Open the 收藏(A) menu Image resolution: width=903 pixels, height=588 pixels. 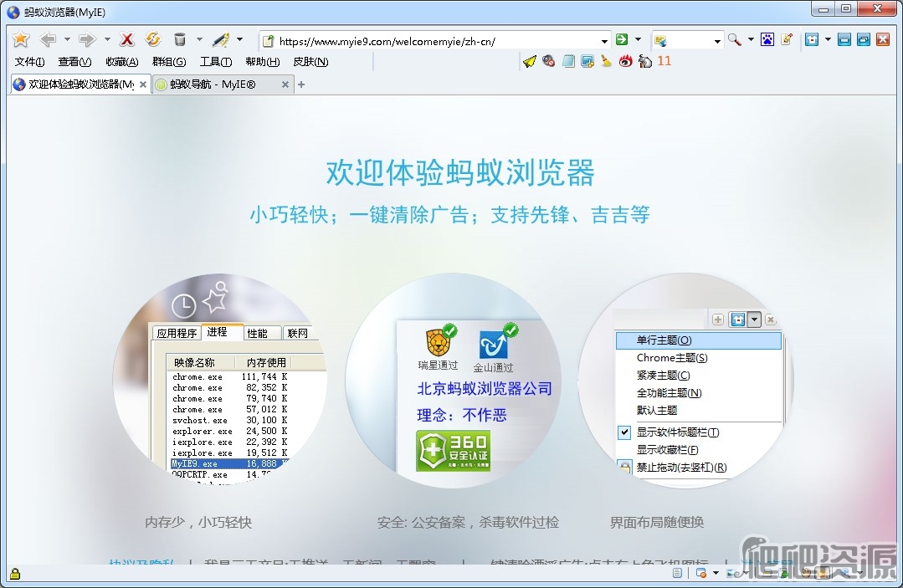point(122,62)
